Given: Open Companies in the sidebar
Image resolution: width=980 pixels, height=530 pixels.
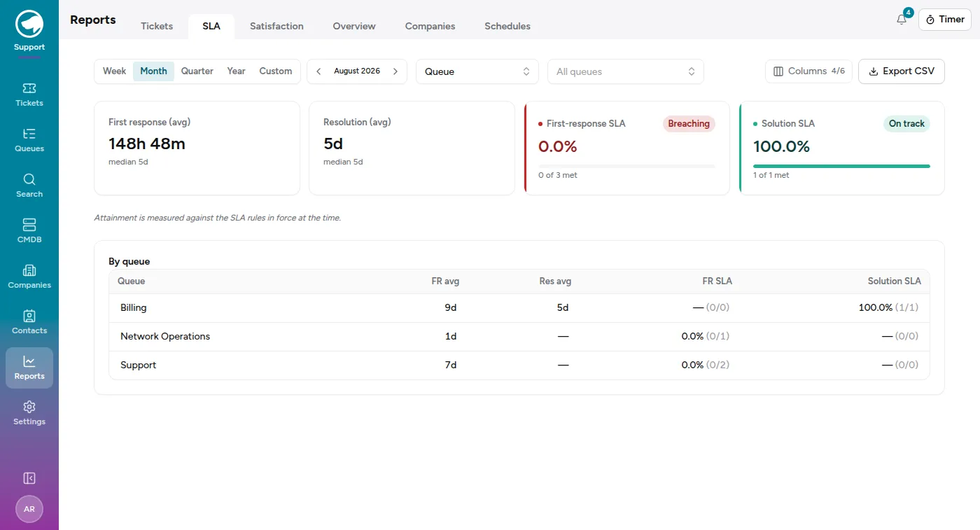Looking at the screenshot, I should point(29,277).
